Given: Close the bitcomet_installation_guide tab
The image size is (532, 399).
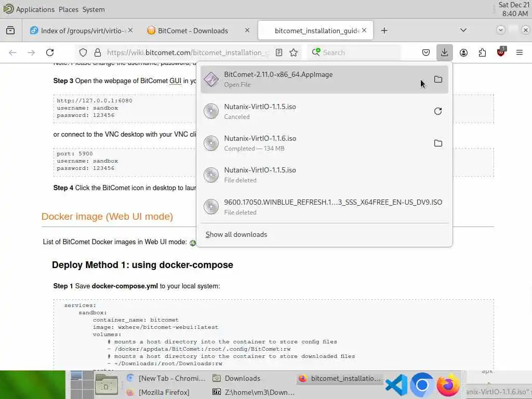Looking at the screenshot, I should (x=364, y=30).
